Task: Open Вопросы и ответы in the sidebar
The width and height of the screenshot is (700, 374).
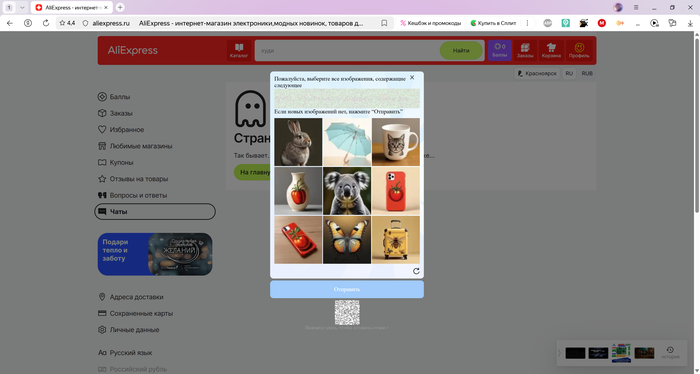Action: [x=132, y=195]
